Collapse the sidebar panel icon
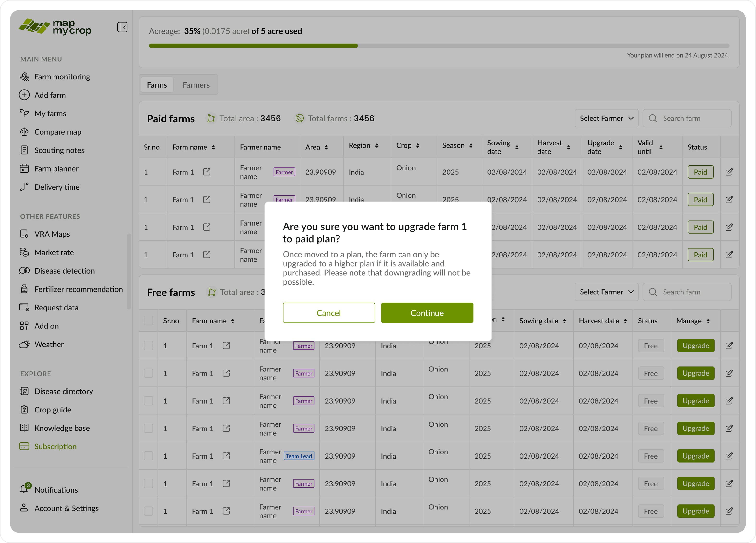The width and height of the screenshot is (756, 543). (122, 27)
